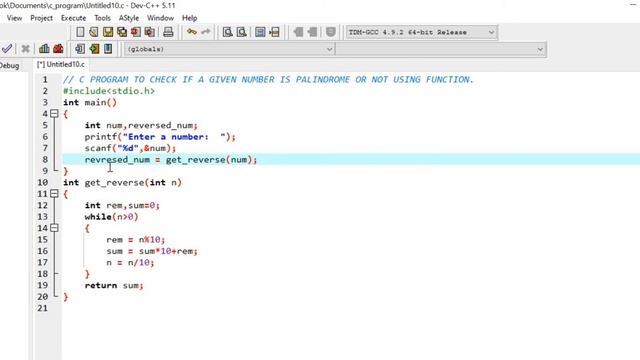Click the Close file toolbar icon

[136, 32]
